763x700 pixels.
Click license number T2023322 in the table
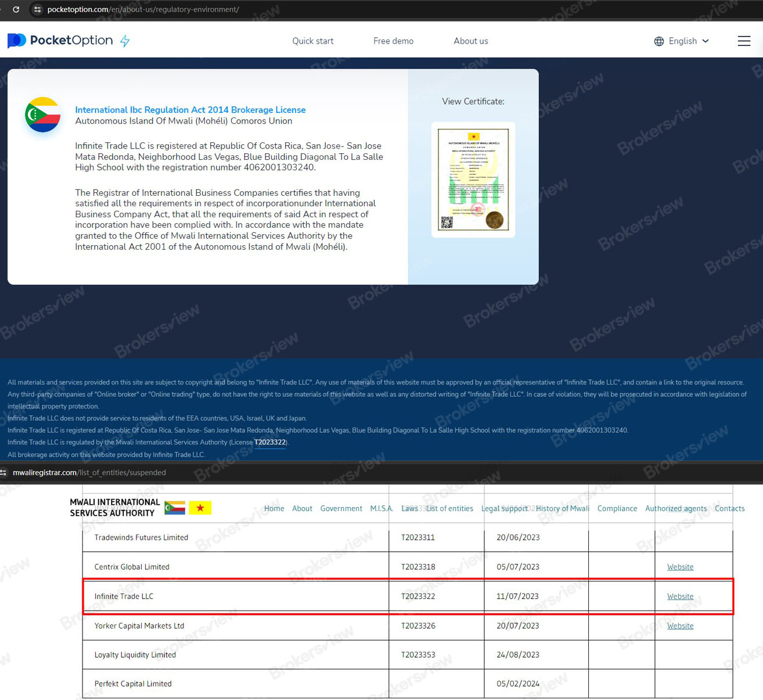[x=418, y=597]
